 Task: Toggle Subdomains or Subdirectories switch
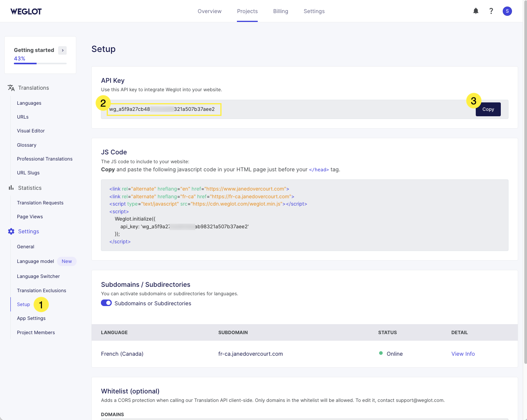click(x=106, y=303)
